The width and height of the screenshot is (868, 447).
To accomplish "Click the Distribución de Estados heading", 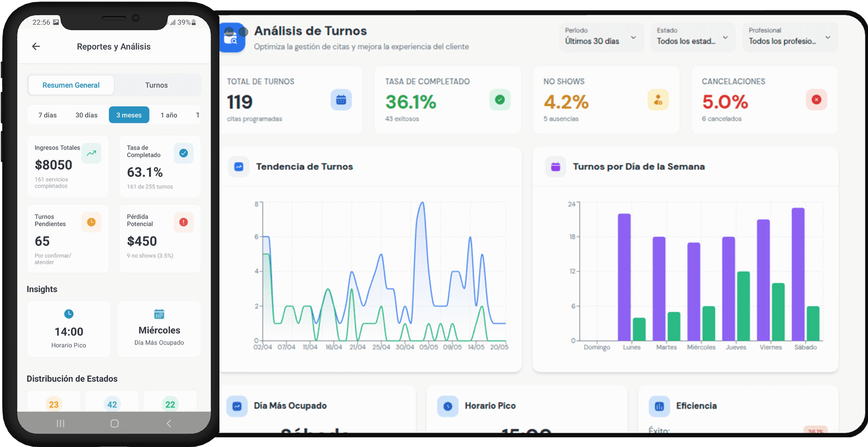I will click(72, 379).
